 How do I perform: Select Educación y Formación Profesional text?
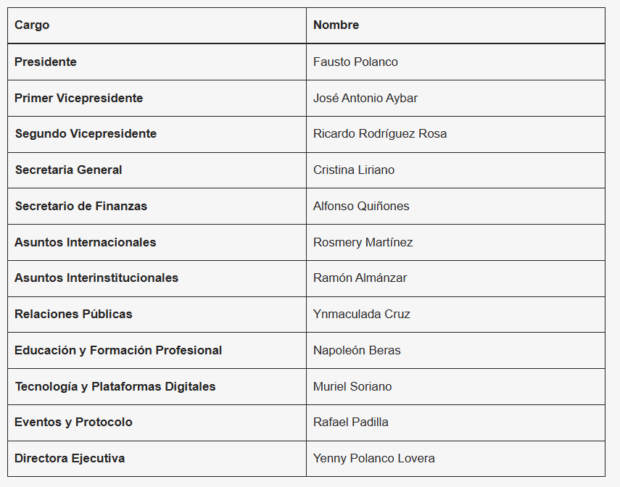click(x=118, y=350)
